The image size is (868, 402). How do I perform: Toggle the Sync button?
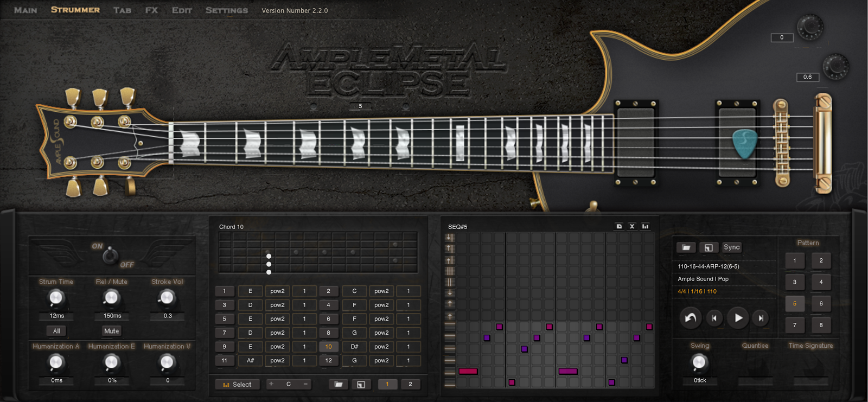[x=732, y=247]
